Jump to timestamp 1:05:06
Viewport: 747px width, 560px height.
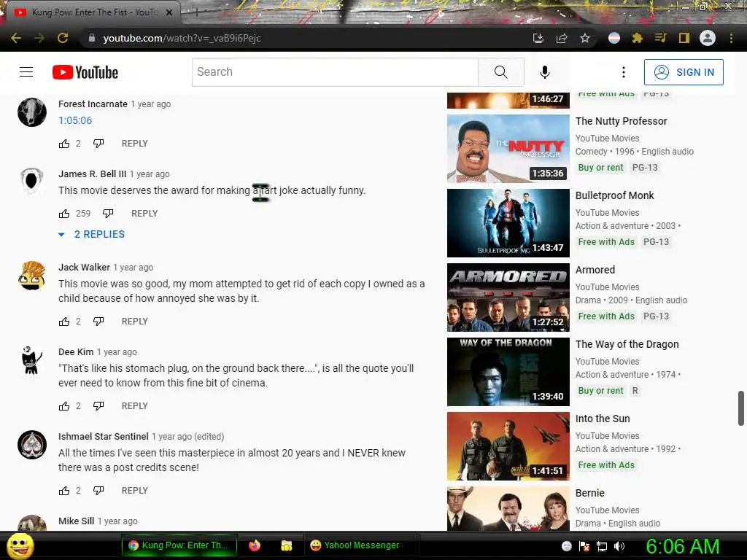tap(75, 120)
